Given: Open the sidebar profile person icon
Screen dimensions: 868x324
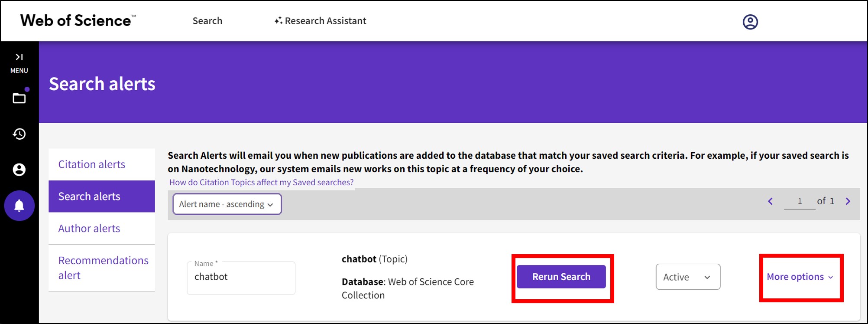Looking at the screenshot, I should point(19,170).
